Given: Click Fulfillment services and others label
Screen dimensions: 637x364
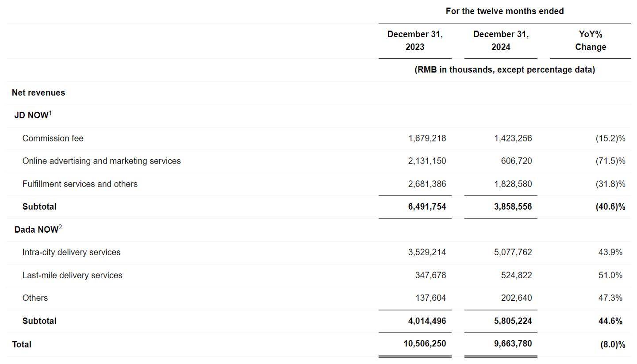Looking at the screenshot, I should [80, 184].
